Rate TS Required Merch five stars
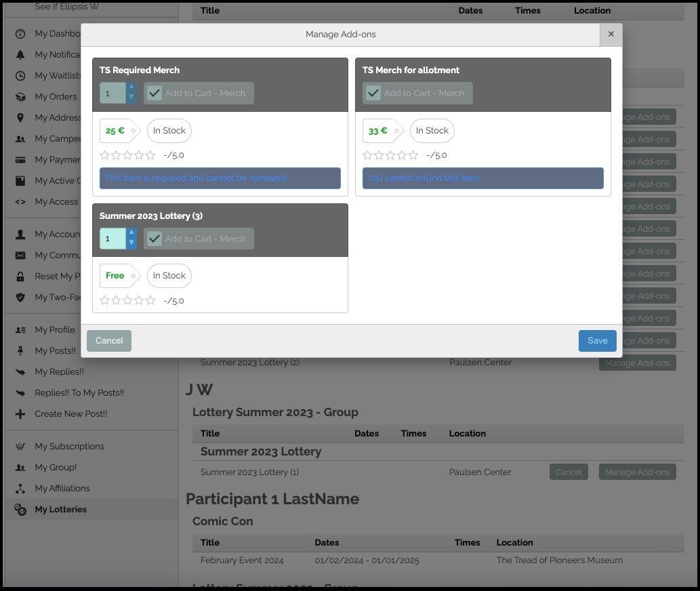Screen dimensions: 700x591 point(150,155)
